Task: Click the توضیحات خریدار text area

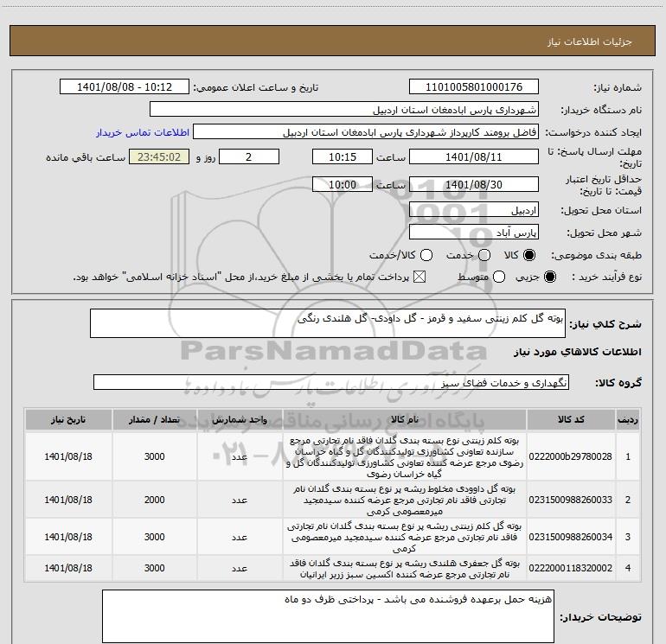Action: click(328, 616)
